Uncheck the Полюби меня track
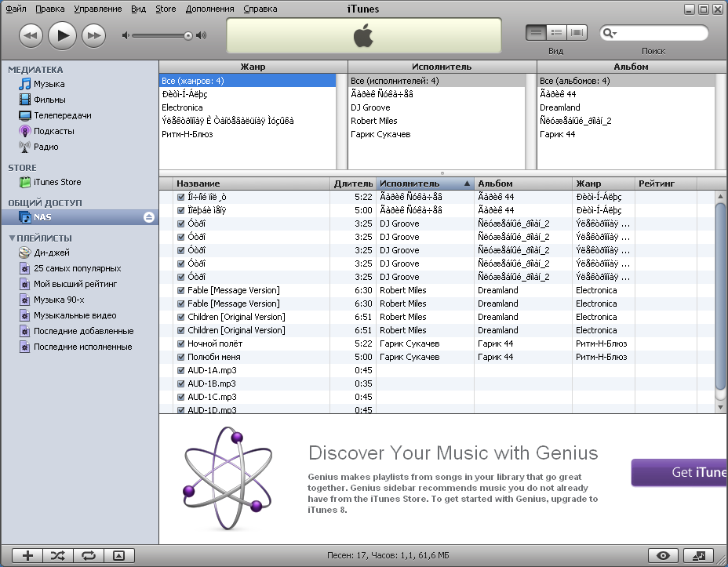The height and width of the screenshot is (567, 728). 181,358
